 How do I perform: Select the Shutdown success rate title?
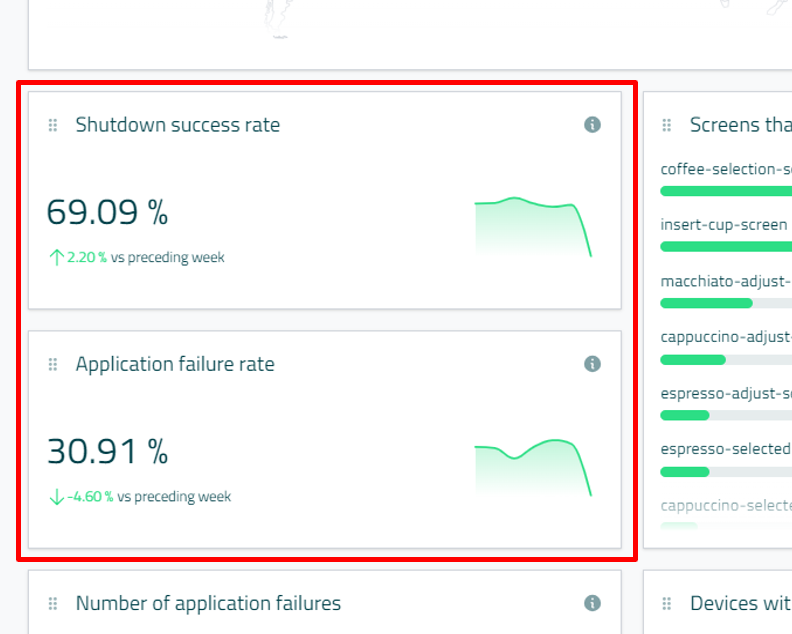coord(177,125)
